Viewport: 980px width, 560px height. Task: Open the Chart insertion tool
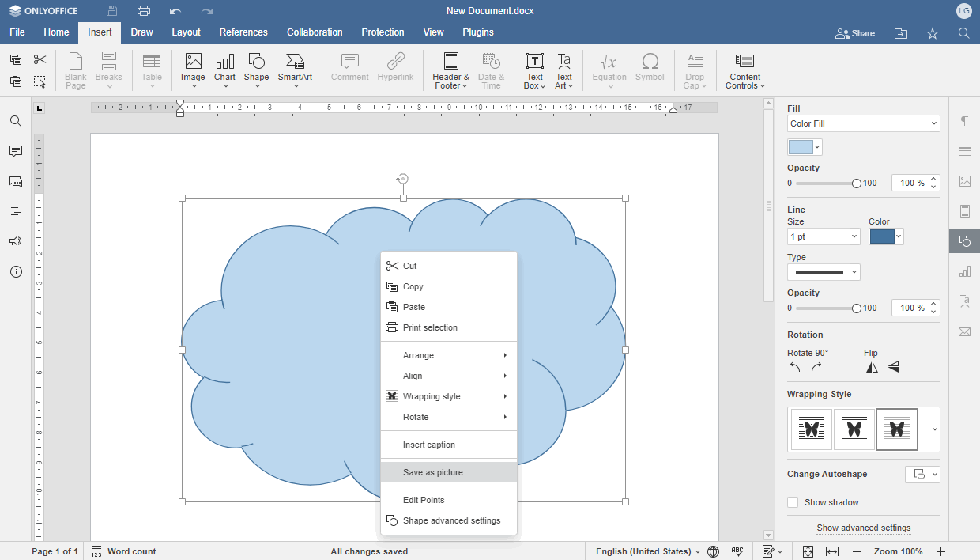click(224, 70)
